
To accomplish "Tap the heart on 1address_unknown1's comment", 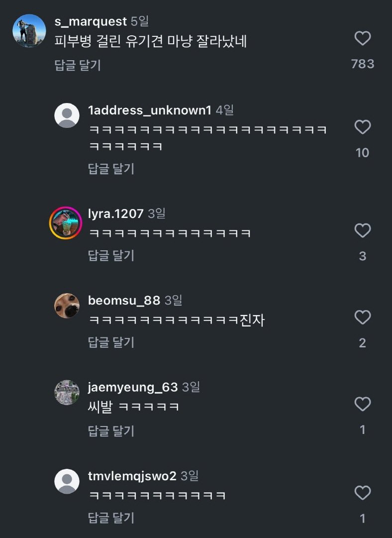I will tap(363, 127).
